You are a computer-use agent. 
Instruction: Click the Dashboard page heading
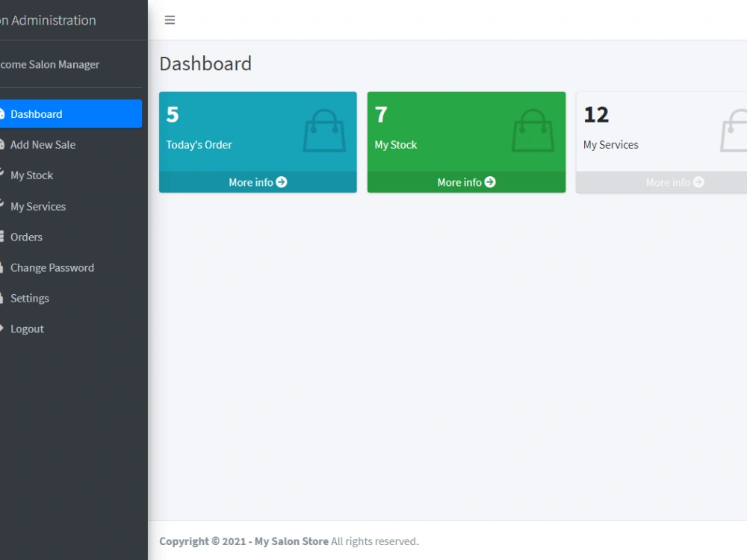tap(205, 63)
